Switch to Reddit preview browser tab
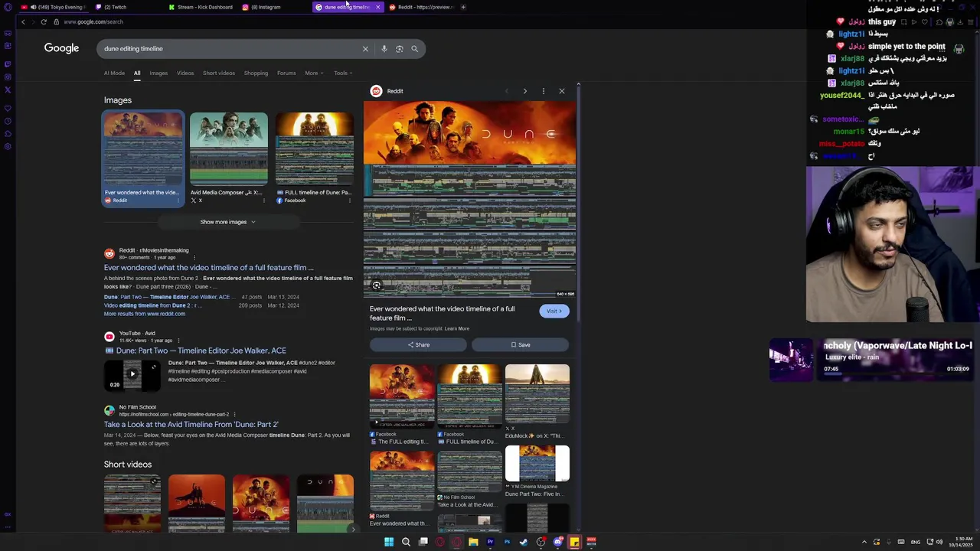 point(421,7)
